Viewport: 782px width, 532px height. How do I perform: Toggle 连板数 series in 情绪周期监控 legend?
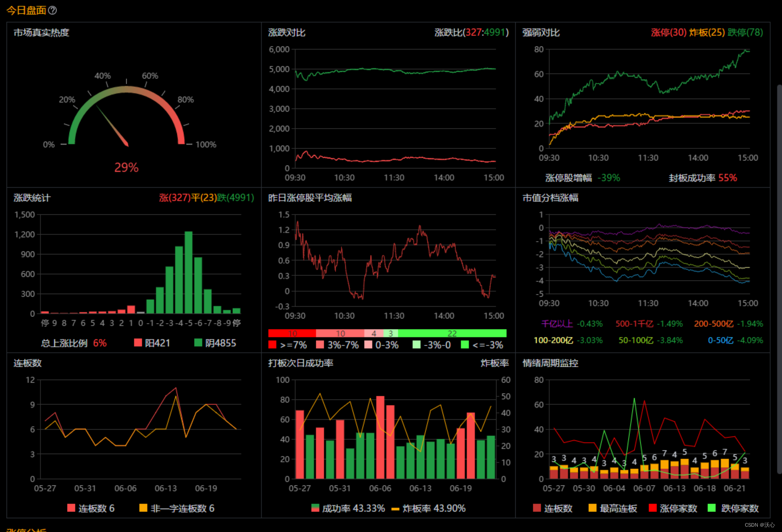click(x=553, y=508)
